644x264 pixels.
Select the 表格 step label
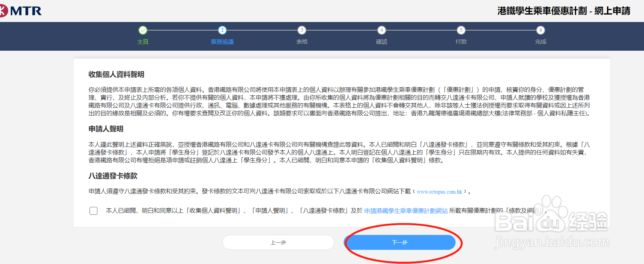point(302,42)
